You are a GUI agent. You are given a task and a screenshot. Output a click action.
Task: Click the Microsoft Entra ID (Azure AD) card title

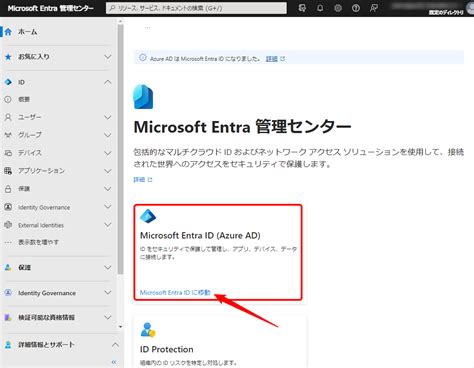(x=200, y=235)
